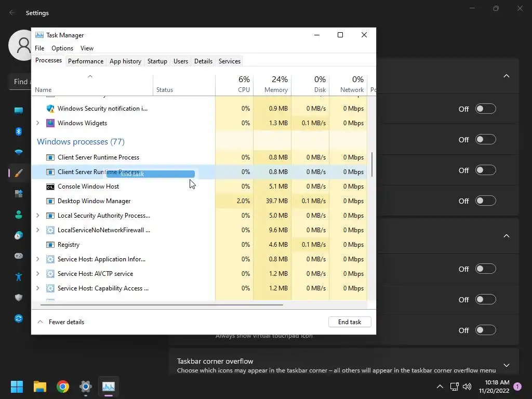Sort by Network column header
Screen dimensions: 532x399
[x=349, y=84]
